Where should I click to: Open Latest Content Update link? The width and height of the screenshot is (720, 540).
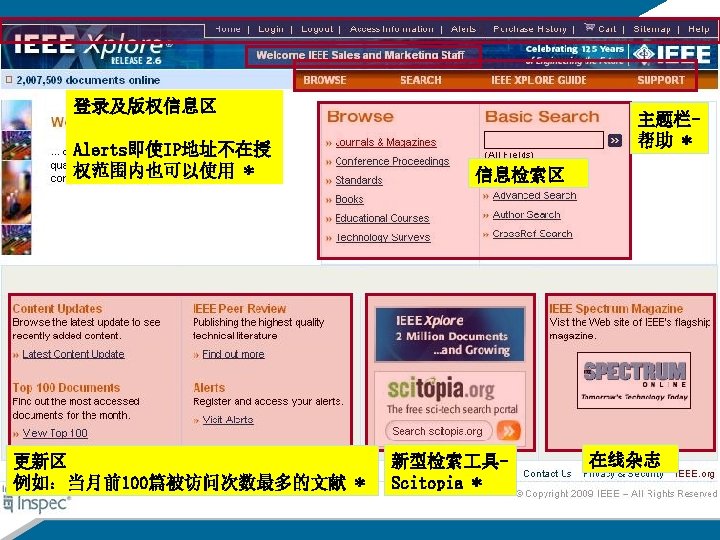pyautogui.click(x=73, y=354)
